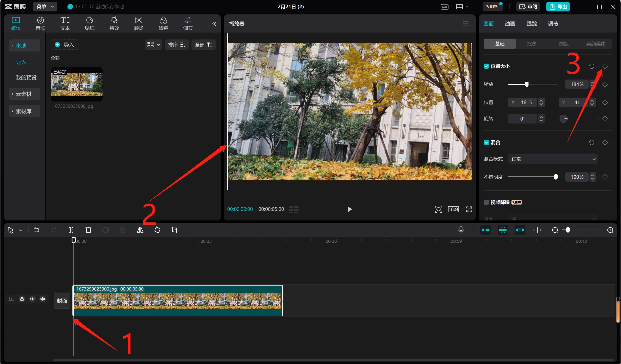Click the 不透明度 opacity slider handle
Image resolution: width=621 pixels, height=364 pixels.
click(x=556, y=177)
